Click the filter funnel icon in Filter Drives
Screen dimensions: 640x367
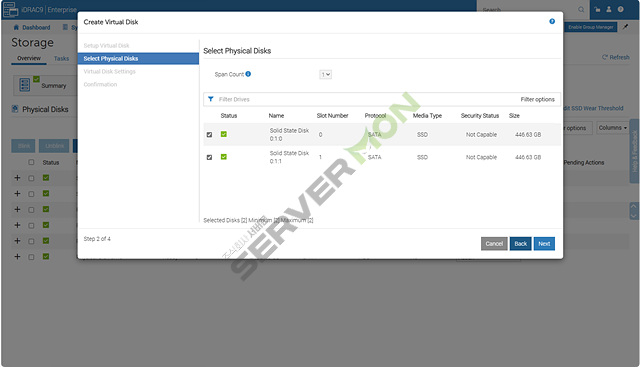click(x=211, y=99)
